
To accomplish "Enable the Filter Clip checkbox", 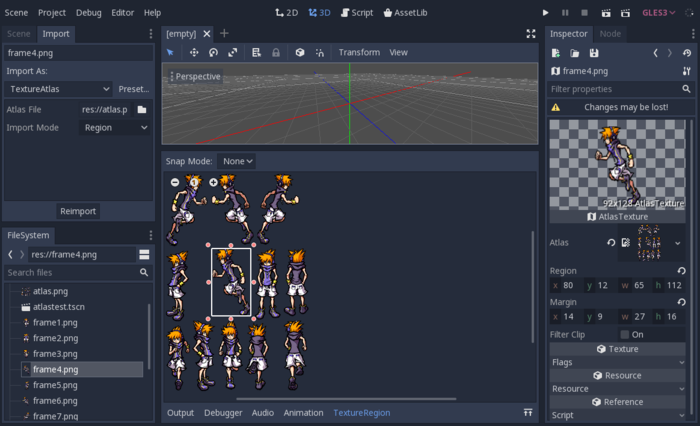I will [x=625, y=334].
